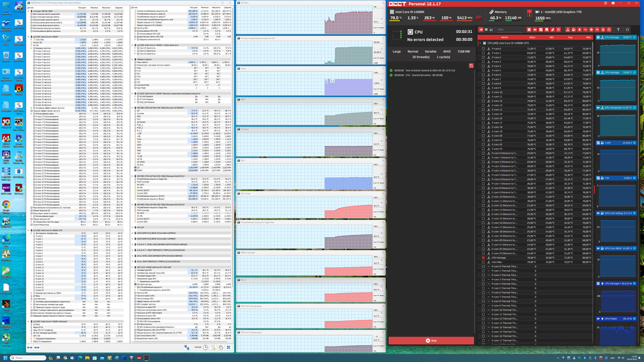Check the P-core 0 sensor checkbox
The image size is (644, 362).
pyautogui.click(x=483, y=48)
